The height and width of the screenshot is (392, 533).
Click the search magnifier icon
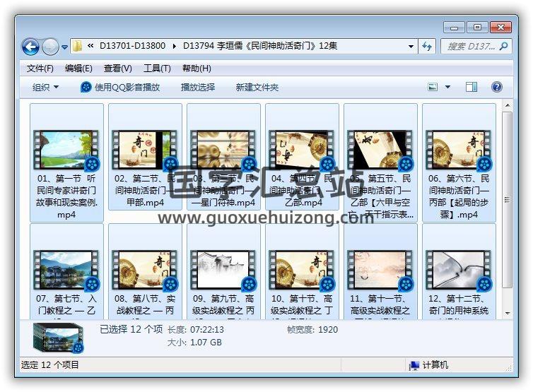(x=503, y=47)
